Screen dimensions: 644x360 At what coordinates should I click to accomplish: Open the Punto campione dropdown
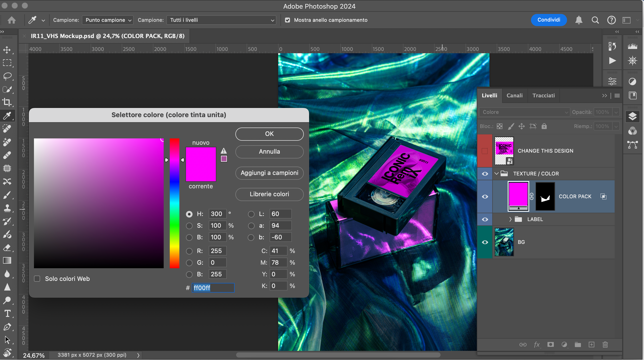108,20
